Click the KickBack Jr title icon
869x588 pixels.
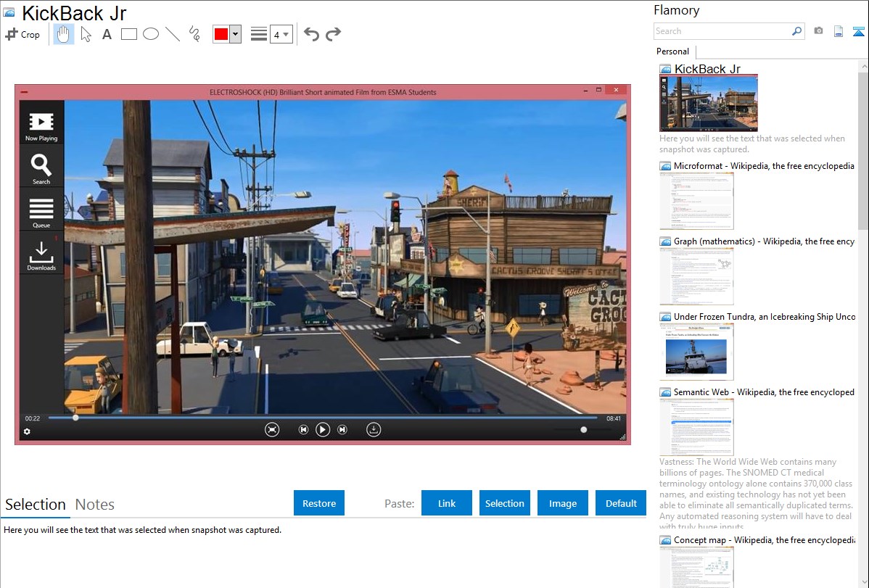click(x=9, y=12)
